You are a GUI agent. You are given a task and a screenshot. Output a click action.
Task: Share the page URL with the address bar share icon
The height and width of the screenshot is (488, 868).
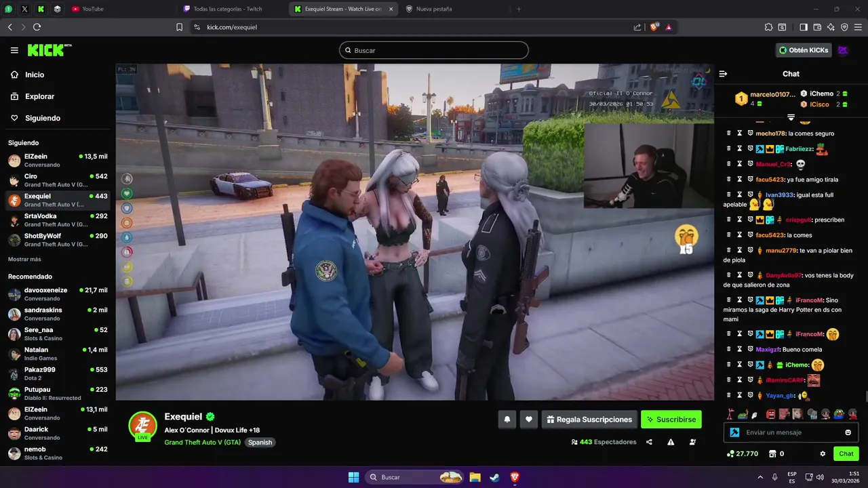[637, 27]
